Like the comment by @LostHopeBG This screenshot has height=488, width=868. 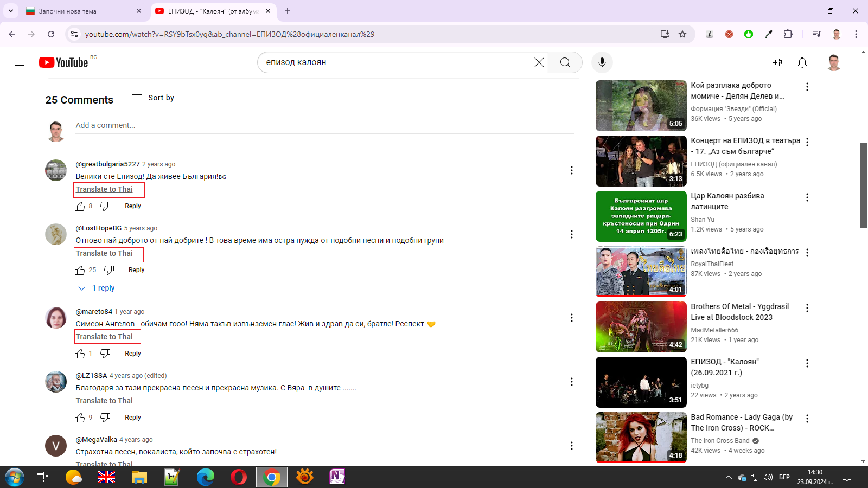[x=80, y=270]
